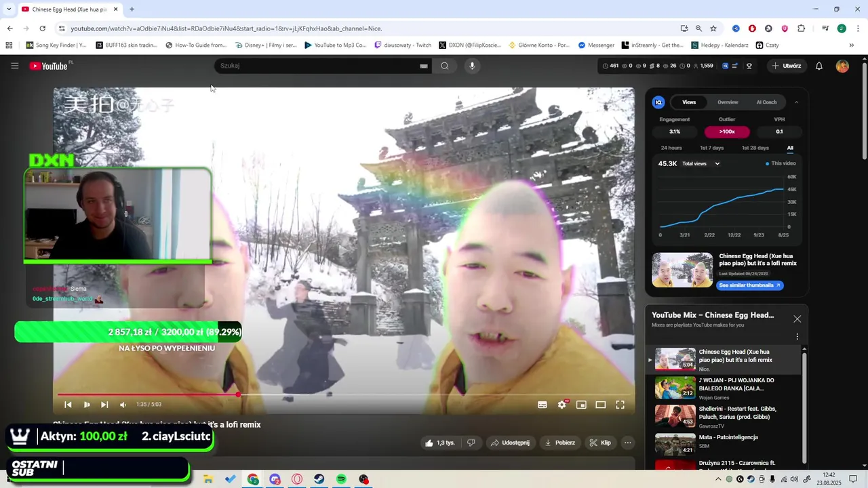The image size is (868, 488).
Task: Click the vidIQ blue icon in stats bar
Action: [x=725, y=66]
